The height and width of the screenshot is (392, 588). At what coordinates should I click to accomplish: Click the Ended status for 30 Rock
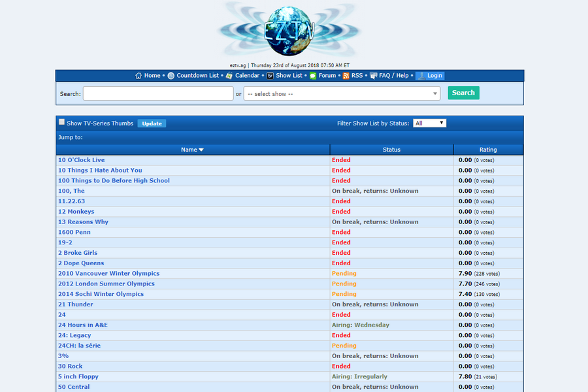[341, 366]
